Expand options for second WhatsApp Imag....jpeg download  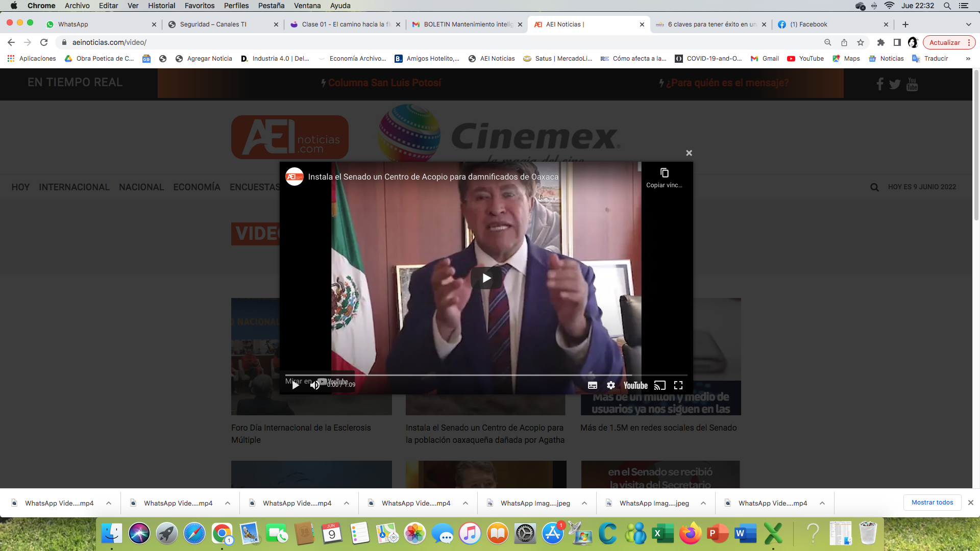pyautogui.click(x=703, y=503)
